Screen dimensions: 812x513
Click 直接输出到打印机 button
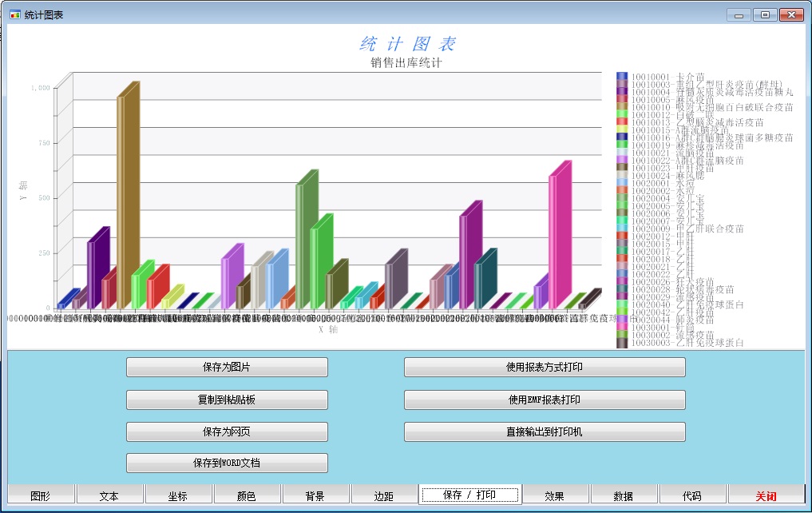545,431
